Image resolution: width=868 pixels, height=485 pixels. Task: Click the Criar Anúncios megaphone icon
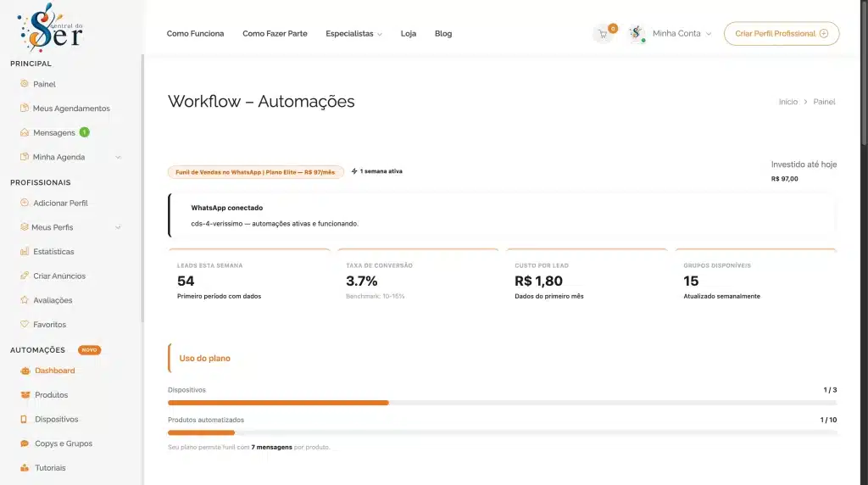(25, 276)
